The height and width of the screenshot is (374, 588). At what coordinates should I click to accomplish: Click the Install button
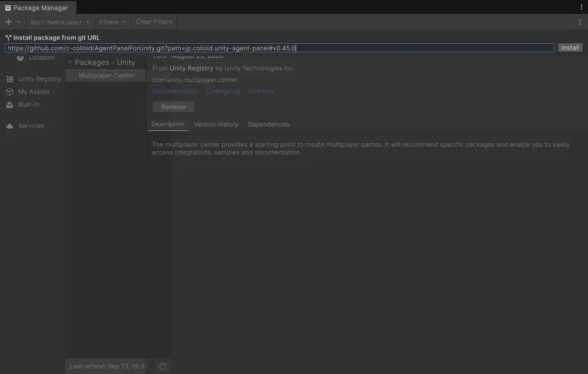pos(570,48)
